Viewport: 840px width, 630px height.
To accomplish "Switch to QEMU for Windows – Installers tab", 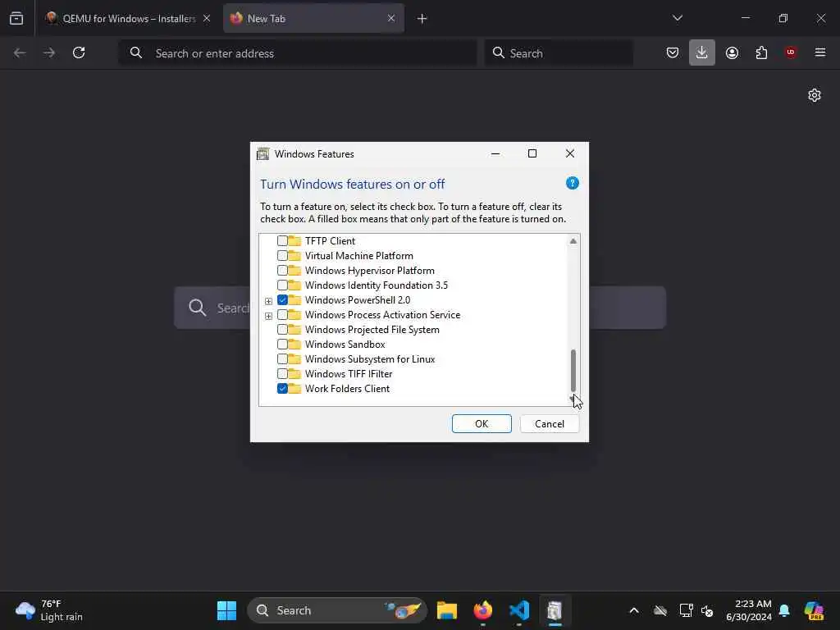I will point(127,18).
